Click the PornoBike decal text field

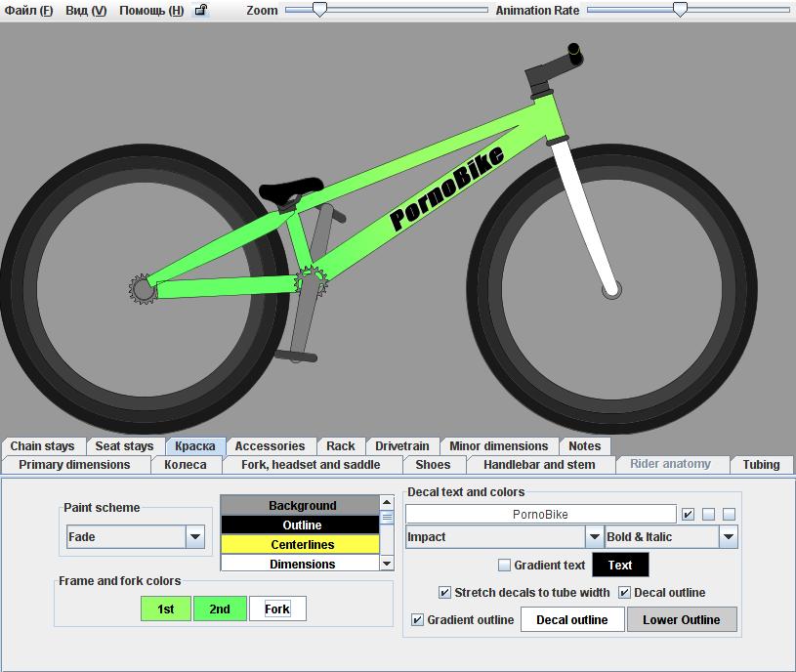(x=540, y=514)
